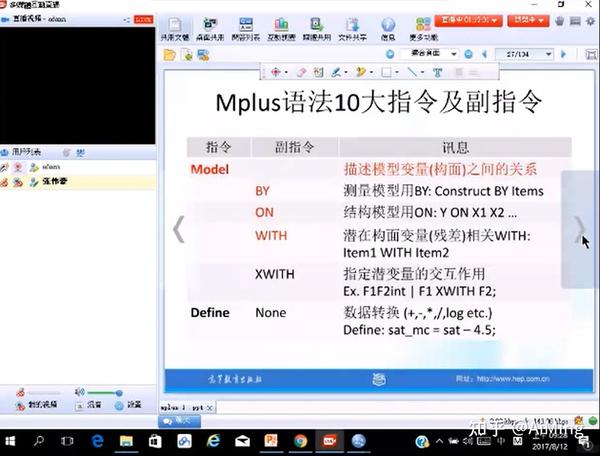Show hidden system tray icons

(x=439, y=441)
